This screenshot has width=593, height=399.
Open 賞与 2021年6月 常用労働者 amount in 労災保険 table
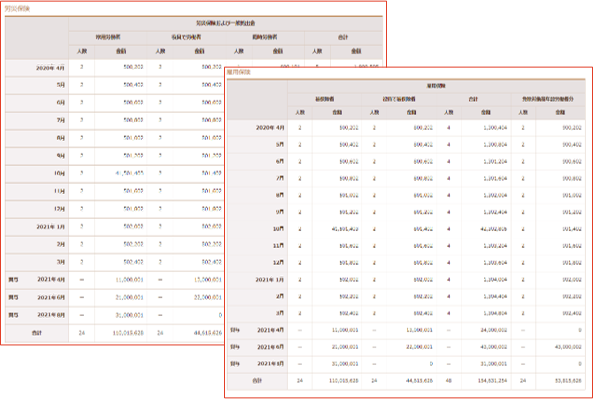[x=129, y=298]
